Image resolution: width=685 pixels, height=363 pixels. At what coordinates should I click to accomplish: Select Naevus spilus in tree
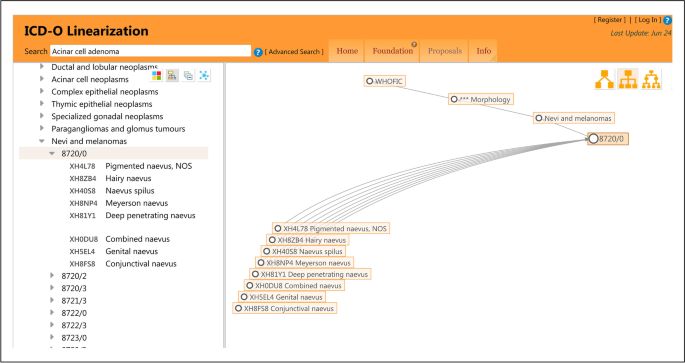[130, 190]
